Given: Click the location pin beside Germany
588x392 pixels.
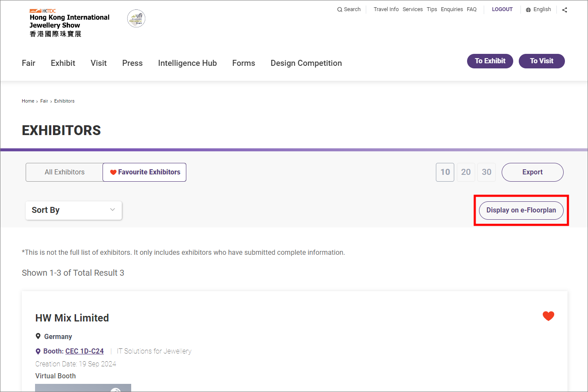Looking at the screenshot, I should pyautogui.click(x=38, y=336).
